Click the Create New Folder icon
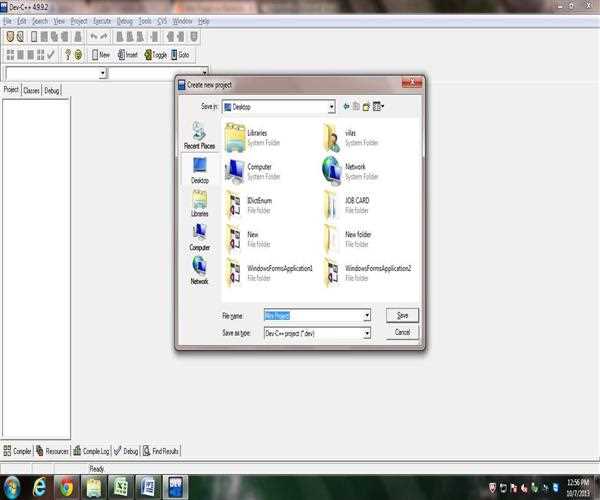This screenshot has height=500, width=600. pos(367,105)
